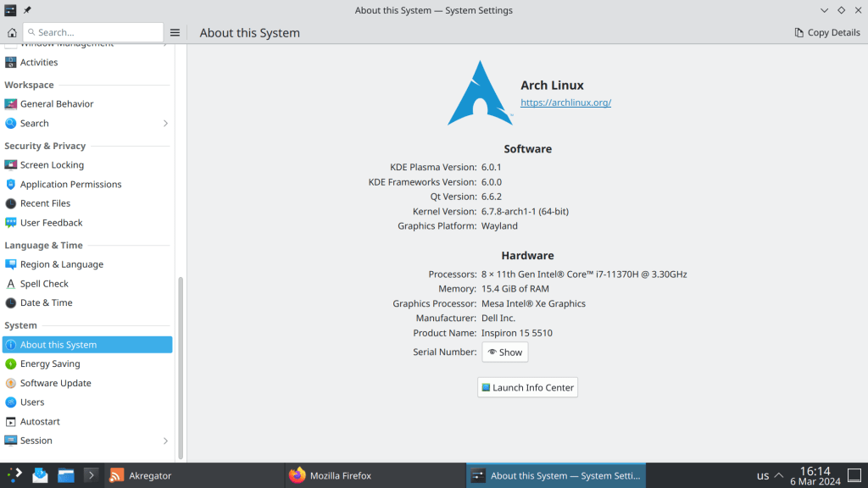Open the KDE application launcher in the taskbar
The height and width of the screenshot is (488, 868).
click(14, 475)
